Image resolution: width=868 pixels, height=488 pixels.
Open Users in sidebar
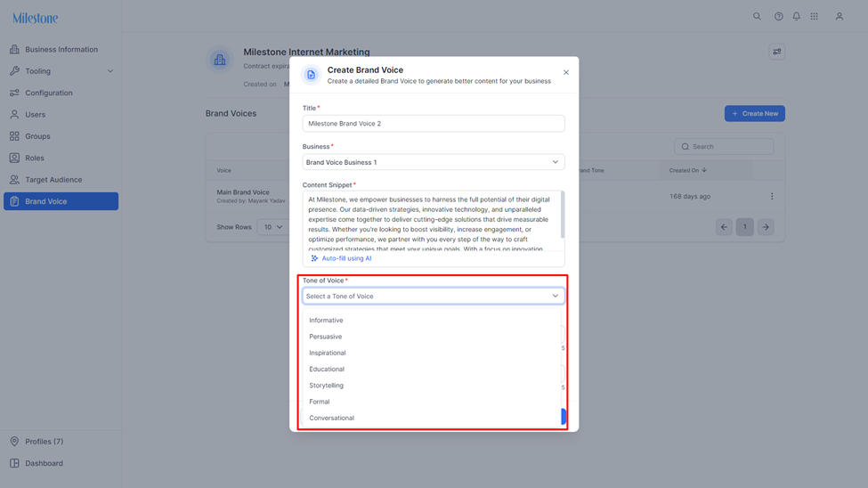61,115
